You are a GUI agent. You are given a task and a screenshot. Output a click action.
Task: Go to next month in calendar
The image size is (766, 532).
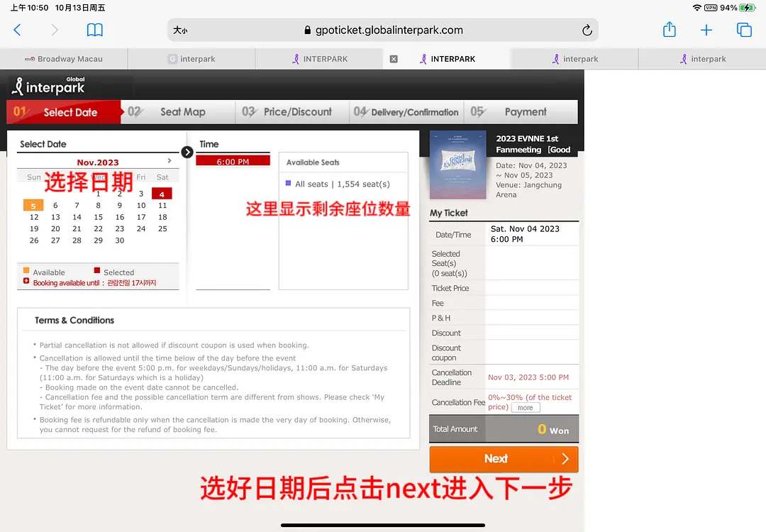170,161
